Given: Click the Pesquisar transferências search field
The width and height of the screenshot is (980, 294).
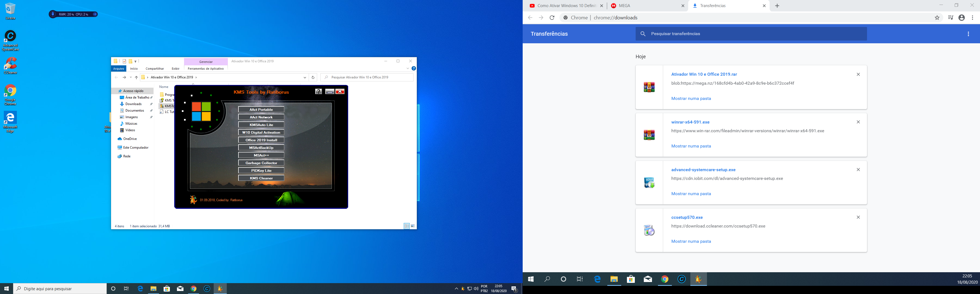Looking at the screenshot, I should click(x=751, y=34).
